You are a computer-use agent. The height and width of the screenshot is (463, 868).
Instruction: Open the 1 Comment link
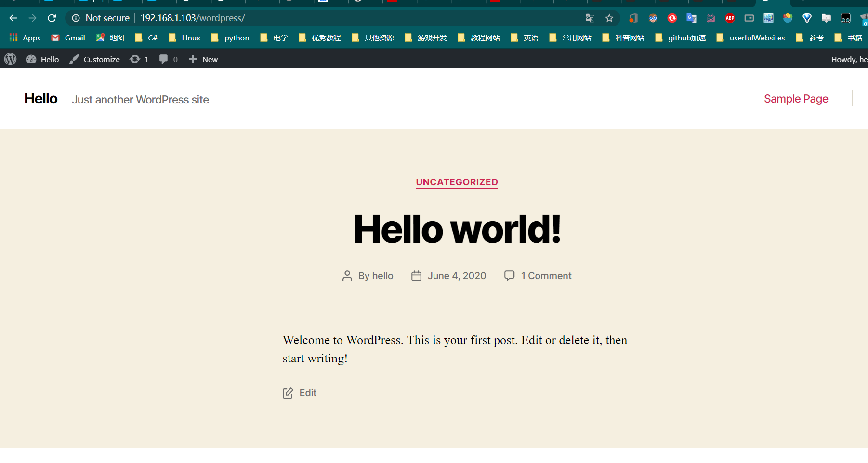pos(546,276)
